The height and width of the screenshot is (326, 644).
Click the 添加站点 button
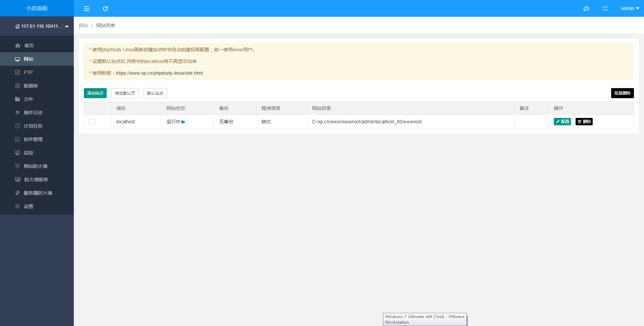click(x=95, y=93)
